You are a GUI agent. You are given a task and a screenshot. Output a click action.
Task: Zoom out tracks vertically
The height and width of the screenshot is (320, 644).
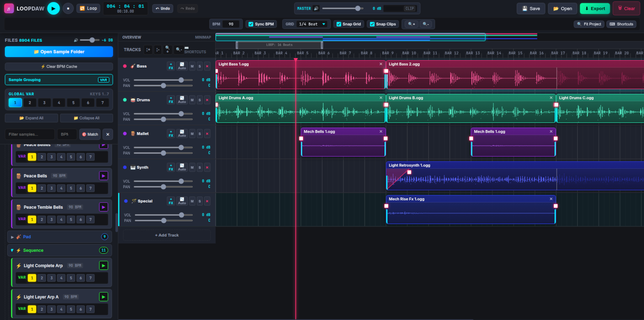click(x=179, y=49)
